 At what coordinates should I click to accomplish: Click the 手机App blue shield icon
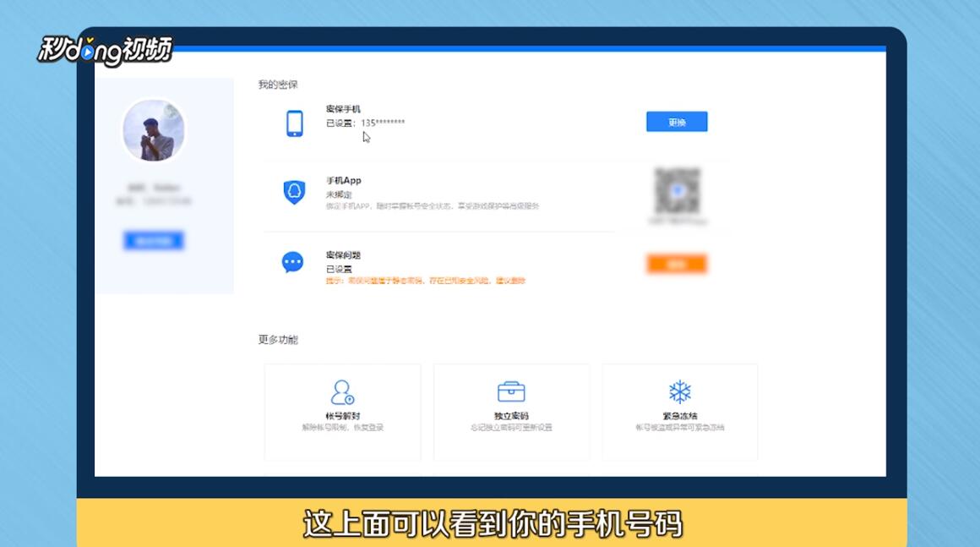[293, 193]
